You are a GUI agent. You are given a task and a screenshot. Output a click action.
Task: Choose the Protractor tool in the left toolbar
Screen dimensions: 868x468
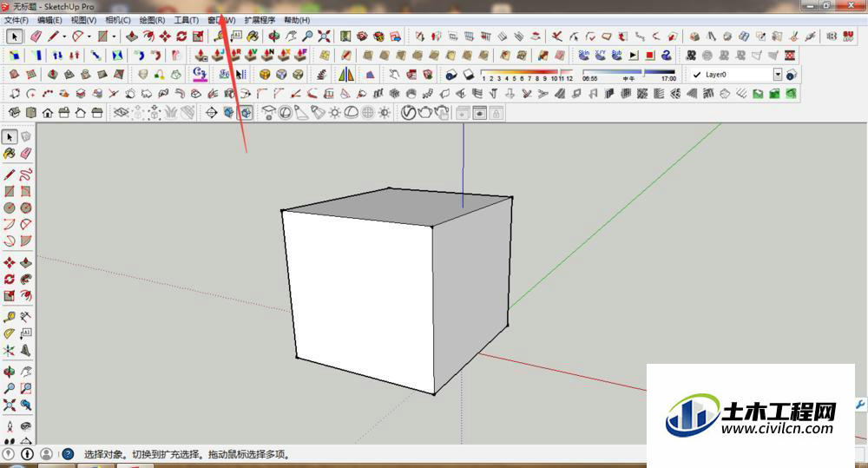pyautogui.click(x=10, y=333)
